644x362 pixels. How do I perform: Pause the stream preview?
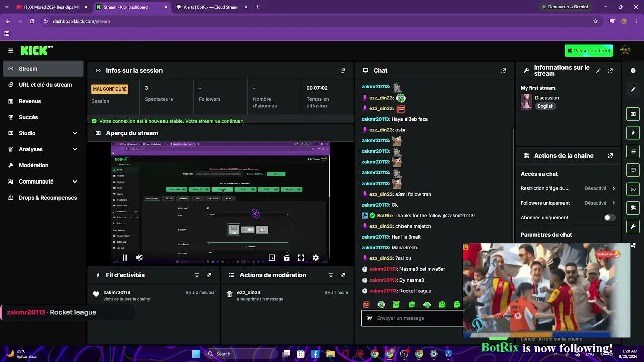point(125,258)
